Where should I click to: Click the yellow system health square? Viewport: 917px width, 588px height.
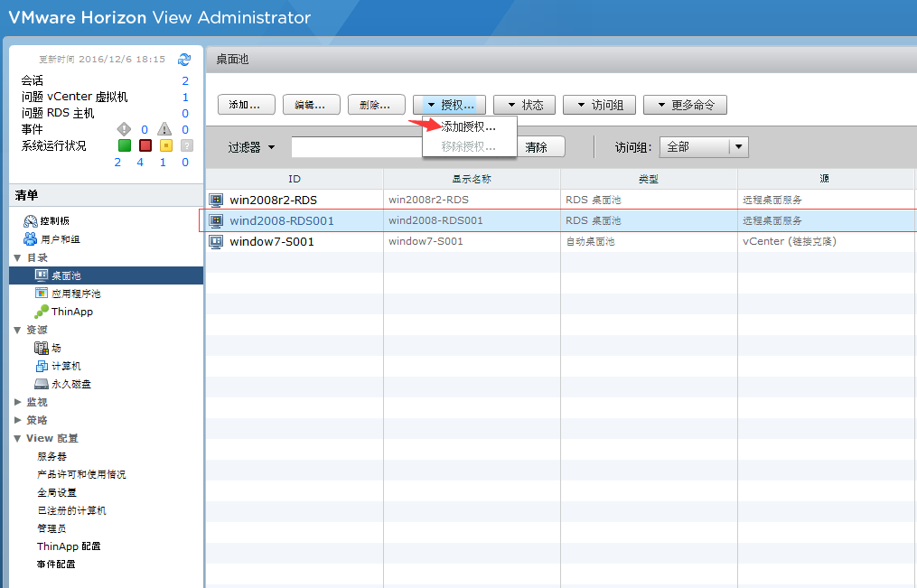click(166, 145)
